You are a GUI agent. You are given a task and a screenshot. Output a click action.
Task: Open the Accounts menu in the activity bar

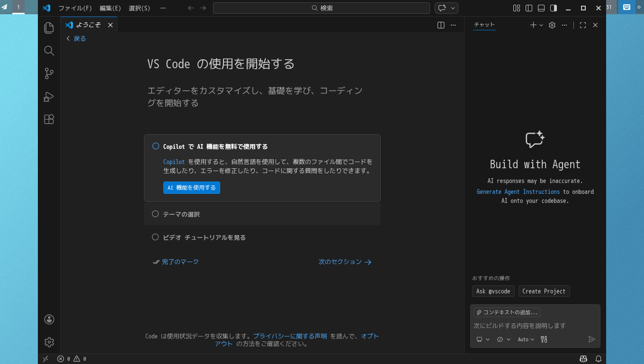49,319
